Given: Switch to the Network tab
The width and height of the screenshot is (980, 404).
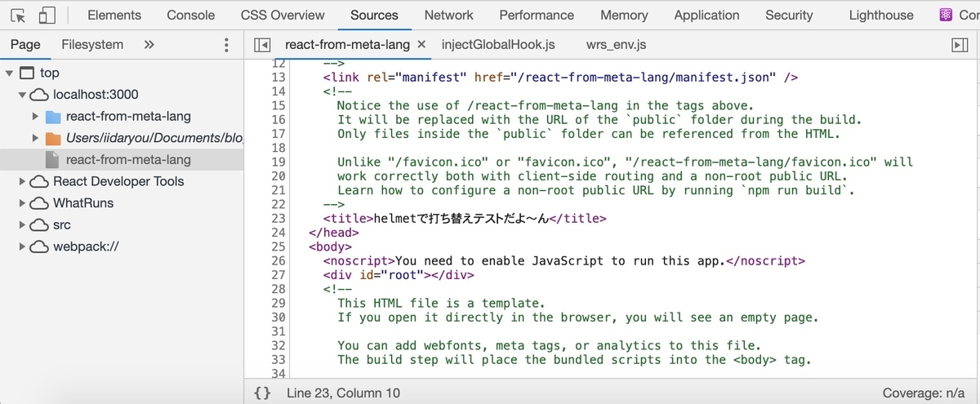Looking at the screenshot, I should point(448,15).
